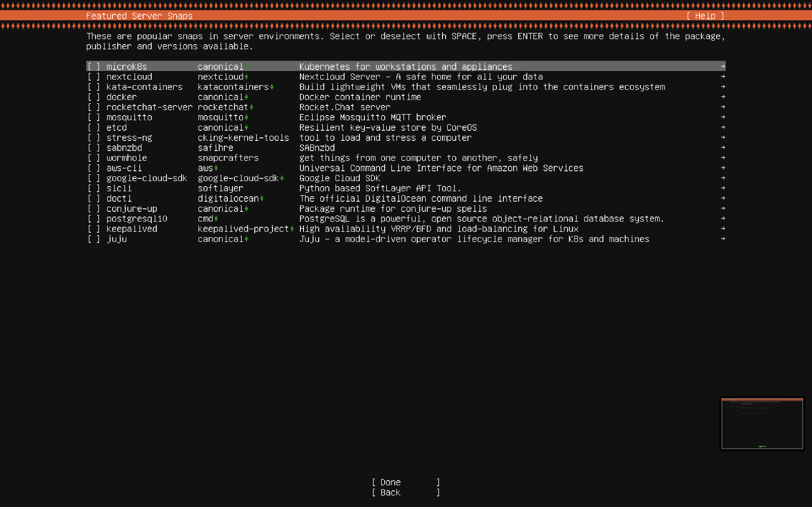The image size is (812, 507).
Task: Expand details arrow for the juju row
Action: [723, 239]
